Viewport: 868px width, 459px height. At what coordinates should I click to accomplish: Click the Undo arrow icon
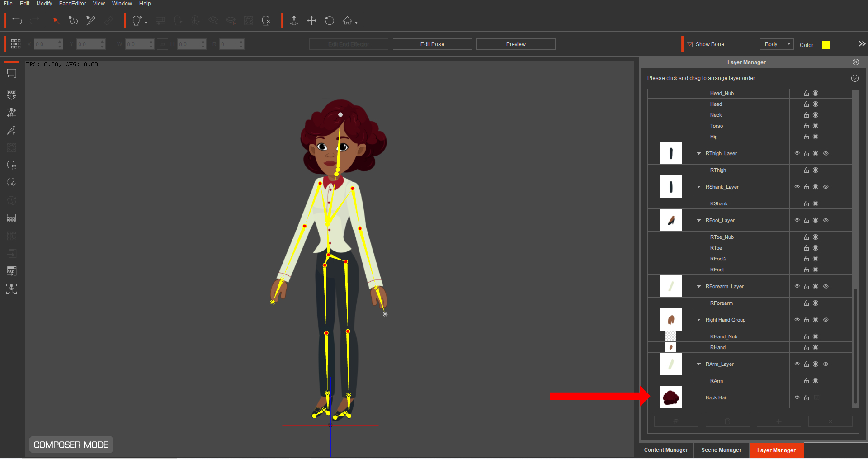point(17,21)
